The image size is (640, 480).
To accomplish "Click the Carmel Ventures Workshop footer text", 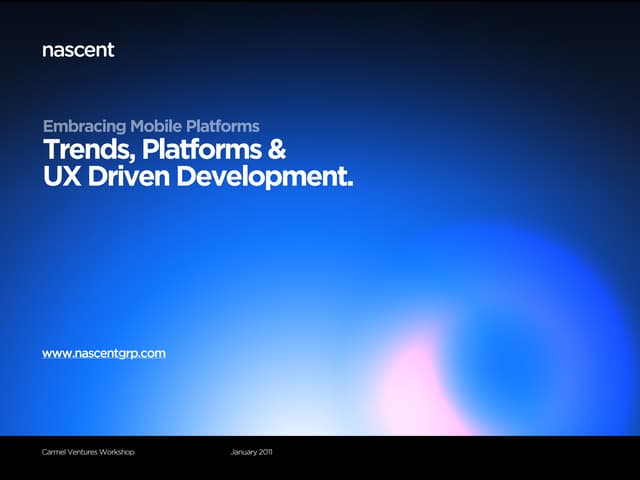I will tap(88, 453).
